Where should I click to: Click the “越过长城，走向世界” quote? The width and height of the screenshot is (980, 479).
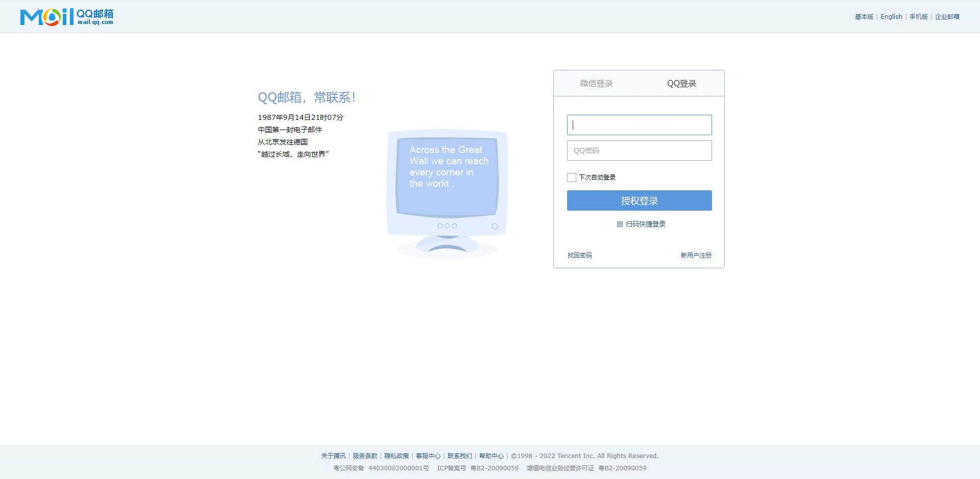293,154
